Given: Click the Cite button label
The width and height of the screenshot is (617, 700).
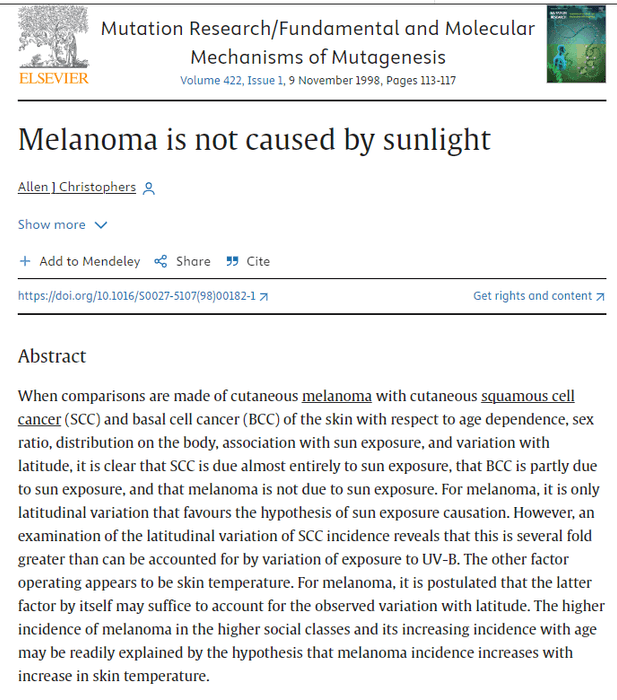Looking at the screenshot, I should pos(258,261).
